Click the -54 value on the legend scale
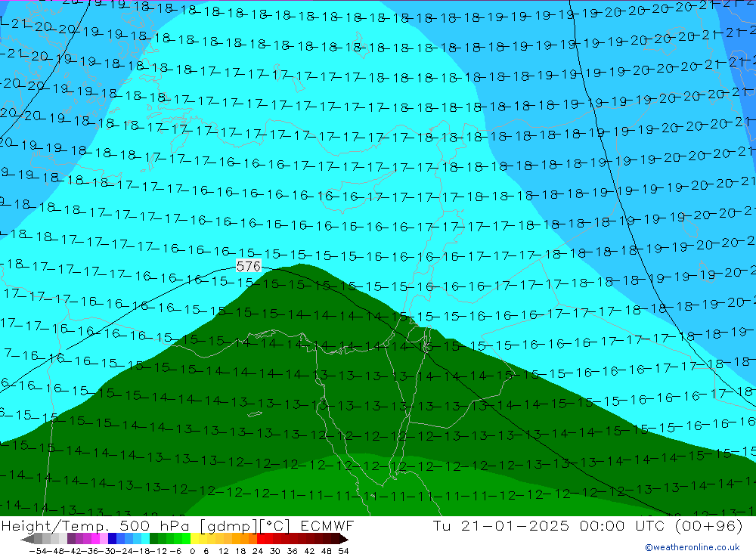This screenshot has width=756, height=554. pos(37,551)
